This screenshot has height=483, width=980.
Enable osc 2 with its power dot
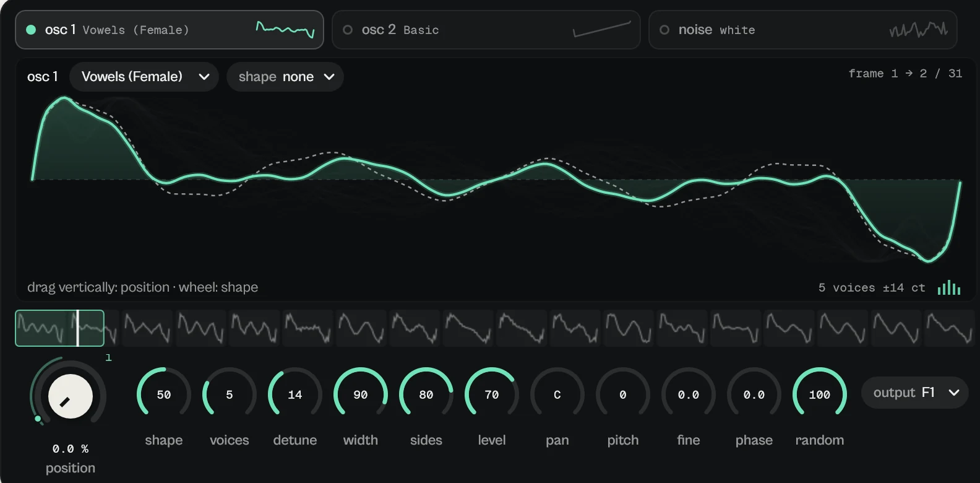pyautogui.click(x=348, y=30)
